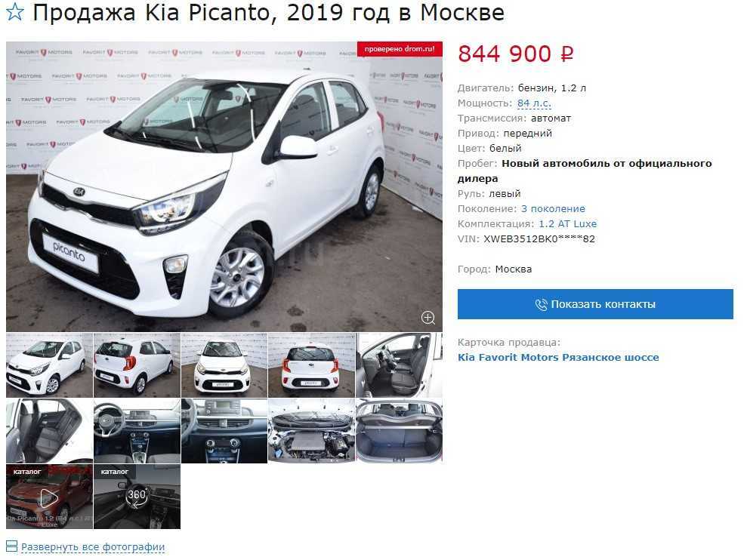Image resolution: width=747 pixels, height=560 pixels.
Task: Select the steering wheel dashboard thumbnail
Action: (137, 431)
